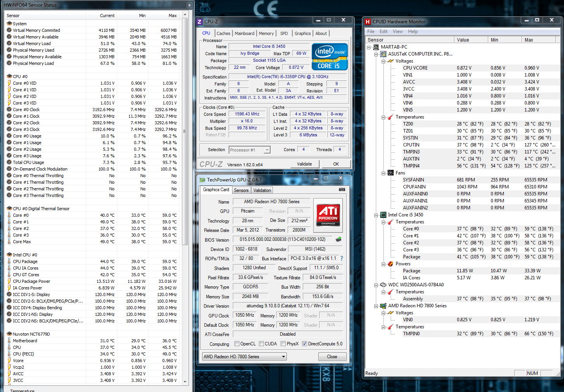564x392 pixels.
Task: Click the BIOS save chip icon
Action: (x=339, y=239)
